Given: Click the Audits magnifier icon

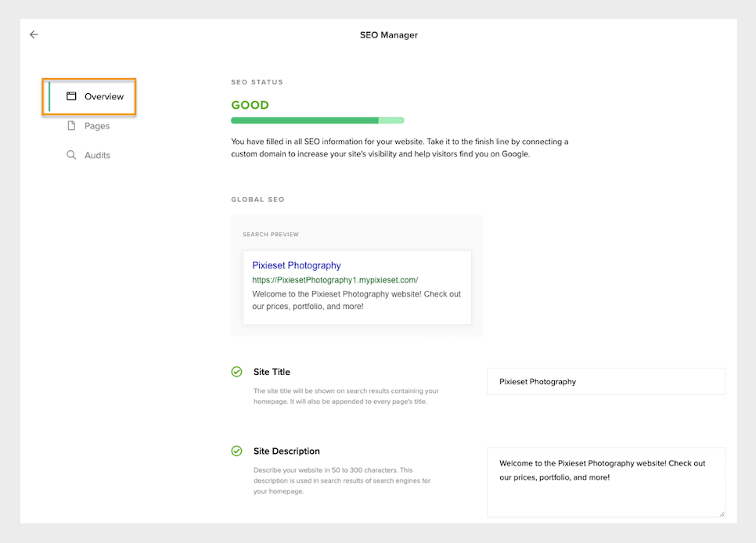Looking at the screenshot, I should pyautogui.click(x=71, y=155).
